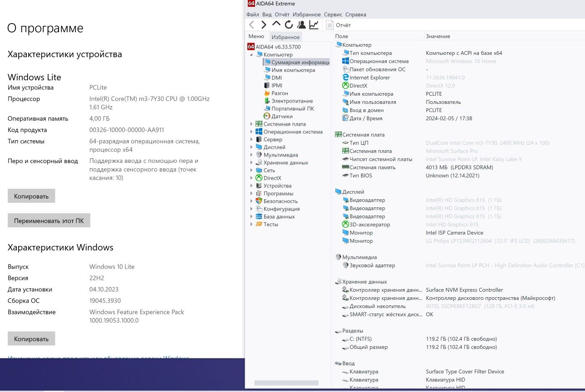Go up one level using the caret icon

point(276,24)
